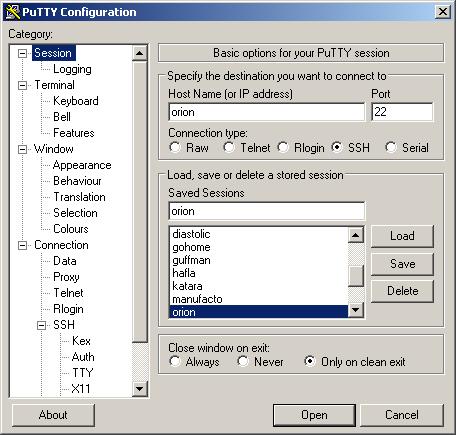The height and width of the screenshot is (435, 456).
Task: Collapse the SSH subtree node
Action: pos(41,325)
